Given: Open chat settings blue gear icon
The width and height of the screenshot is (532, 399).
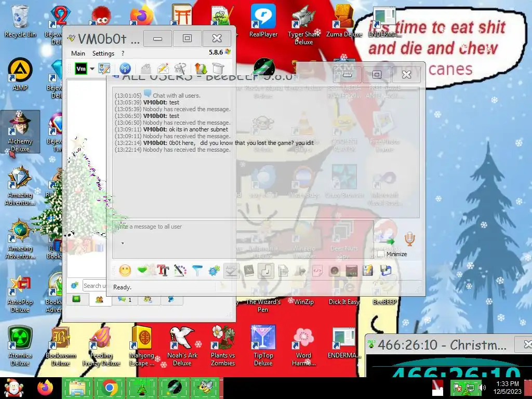Looking at the screenshot, I should point(214,270).
